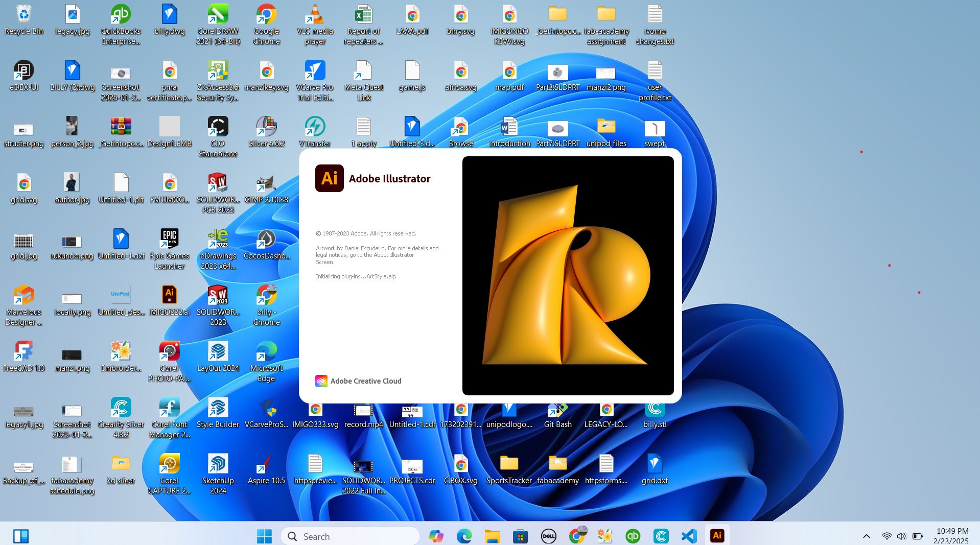This screenshot has height=545, width=980.
Task: Click the 'Initializing plug-ins' status text
Action: [356, 276]
